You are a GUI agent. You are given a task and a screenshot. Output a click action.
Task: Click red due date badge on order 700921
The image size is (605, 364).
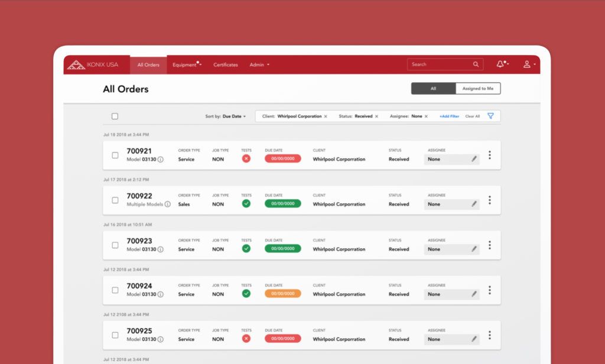click(283, 158)
